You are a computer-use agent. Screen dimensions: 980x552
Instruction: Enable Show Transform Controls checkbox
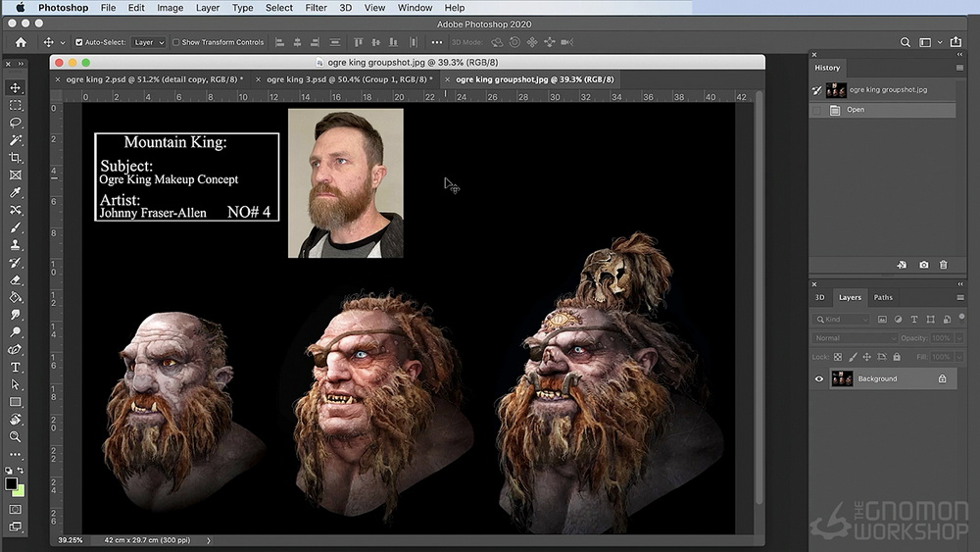click(x=175, y=42)
